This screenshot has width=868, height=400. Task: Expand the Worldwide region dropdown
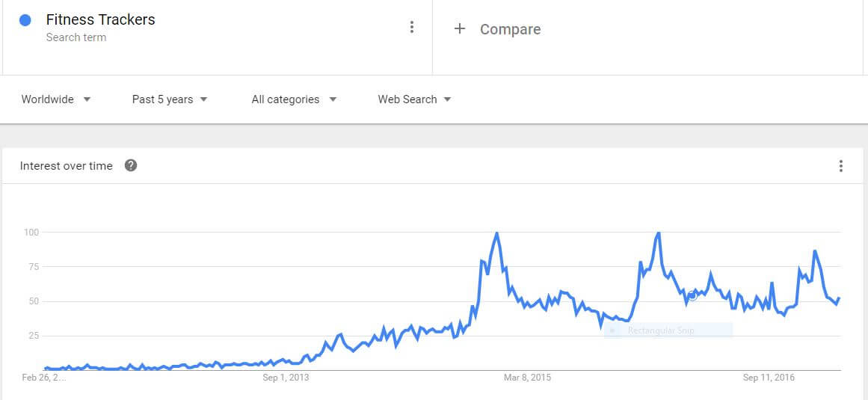[x=56, y=99]
